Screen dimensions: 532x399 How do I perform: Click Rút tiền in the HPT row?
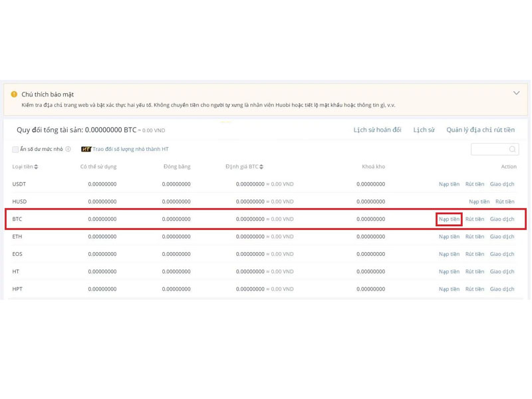tap(475, 289)
